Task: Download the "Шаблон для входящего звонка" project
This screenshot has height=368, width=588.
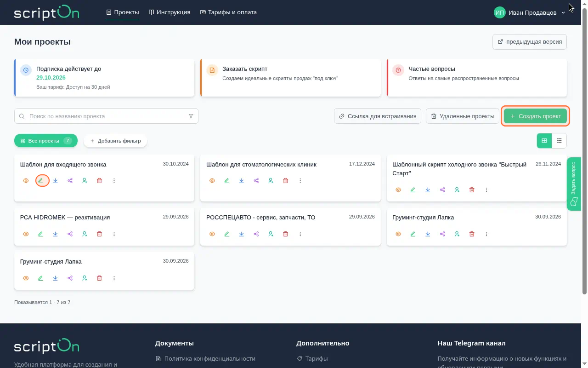Action: [55, 181]
